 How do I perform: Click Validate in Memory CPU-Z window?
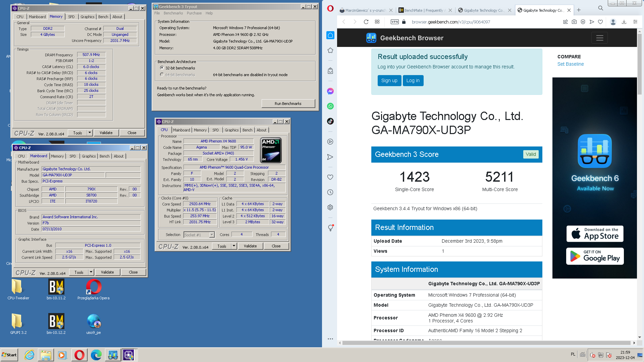(106, 133)
